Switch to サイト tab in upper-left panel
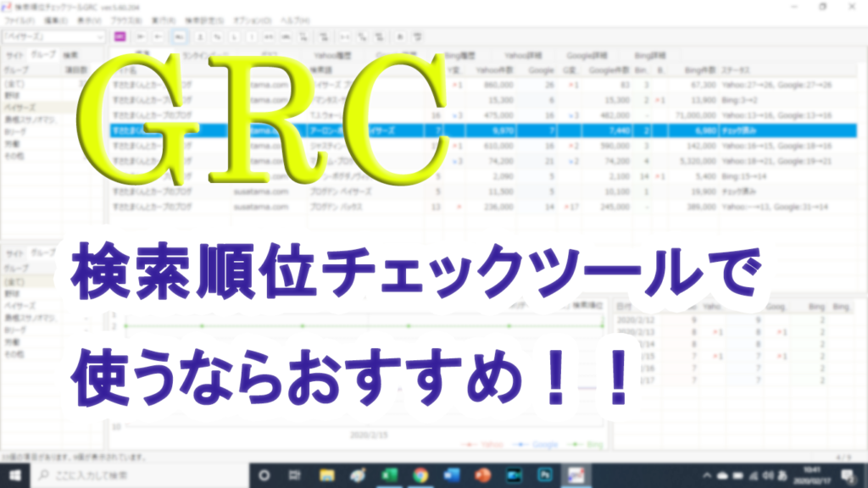Image resolution: width=868 pixels, height=488 pixels. pyautogui.click(x=15, y=55)
